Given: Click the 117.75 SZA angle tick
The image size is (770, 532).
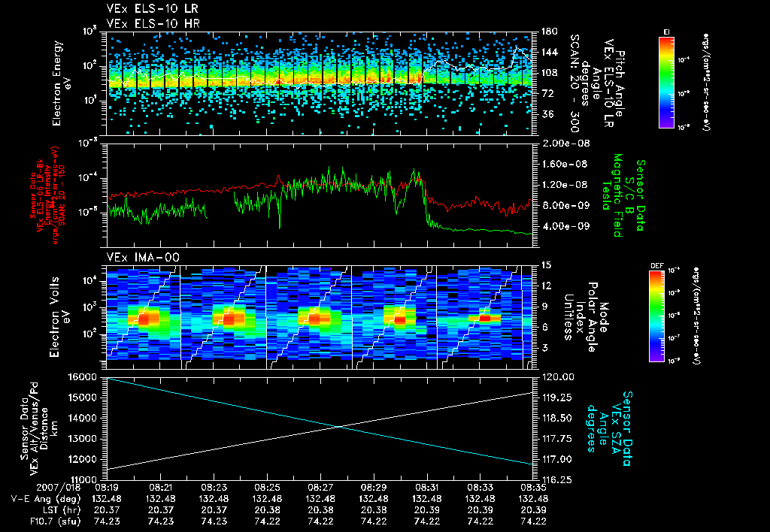Looking at the screenshot, I should click(x=557, y=439).
